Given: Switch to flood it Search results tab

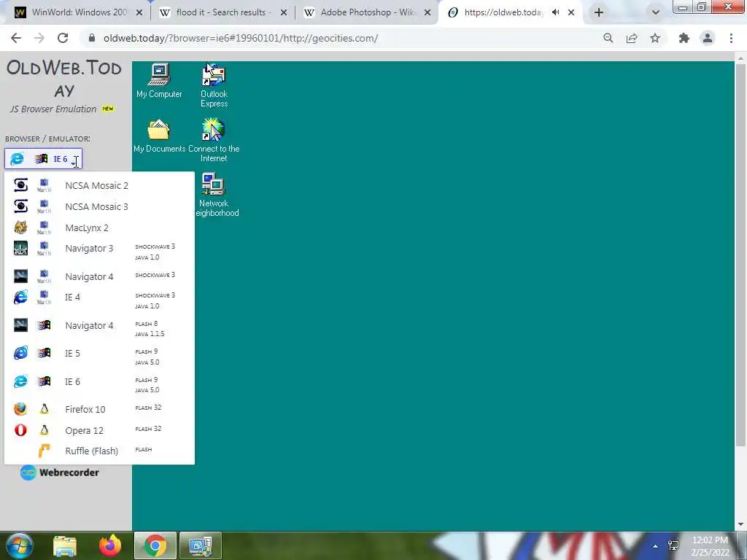Looking at the screenshot, I should [x=223, y=12].
